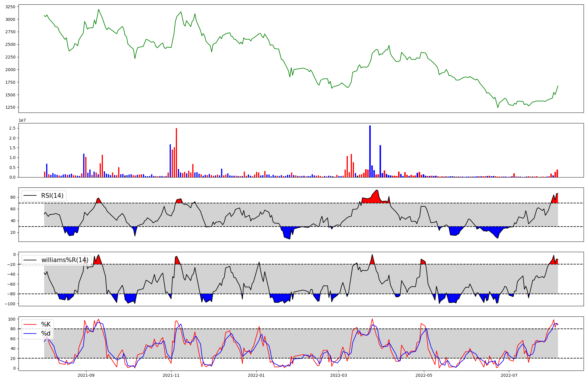Click the red %K legend line sample
Image resolution: width=588 pixels, height=382 pixels.
[x=30, y=324]
